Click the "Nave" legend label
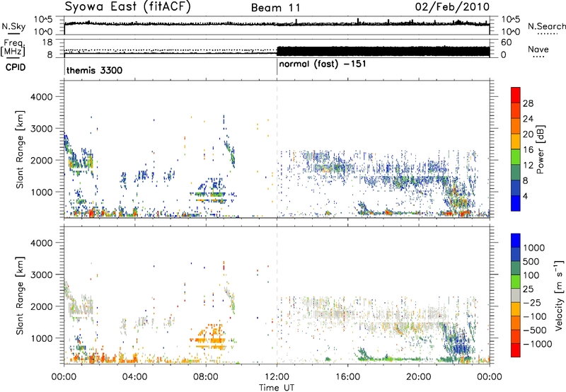 click(x=538, y=49)
